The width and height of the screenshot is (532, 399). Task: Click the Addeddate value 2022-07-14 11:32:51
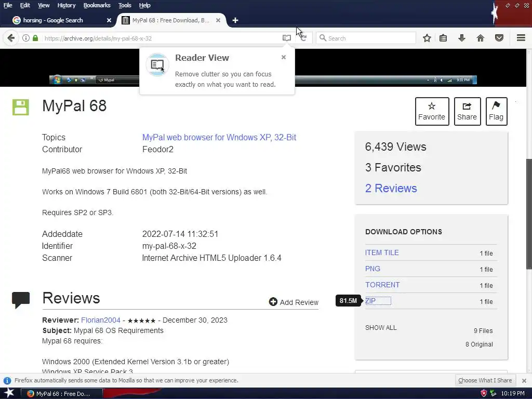[180, 234]
